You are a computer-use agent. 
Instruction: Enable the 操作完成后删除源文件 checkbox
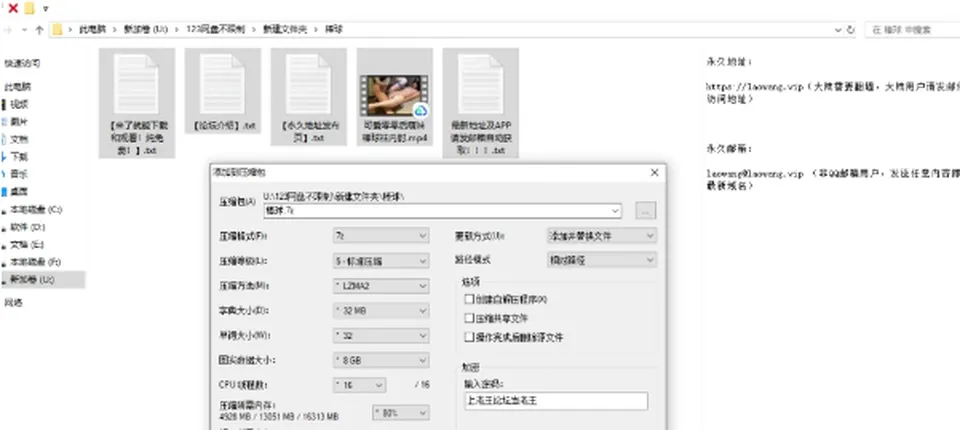[x=470, y=337]
